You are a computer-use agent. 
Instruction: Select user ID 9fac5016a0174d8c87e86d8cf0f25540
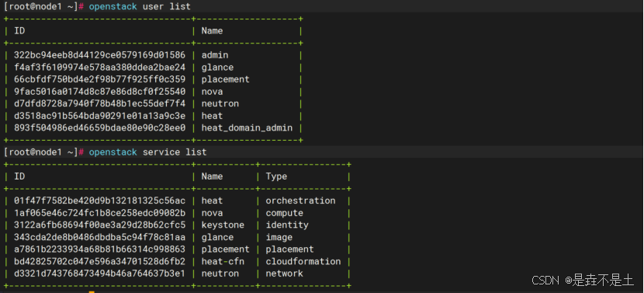coord(99,92)
